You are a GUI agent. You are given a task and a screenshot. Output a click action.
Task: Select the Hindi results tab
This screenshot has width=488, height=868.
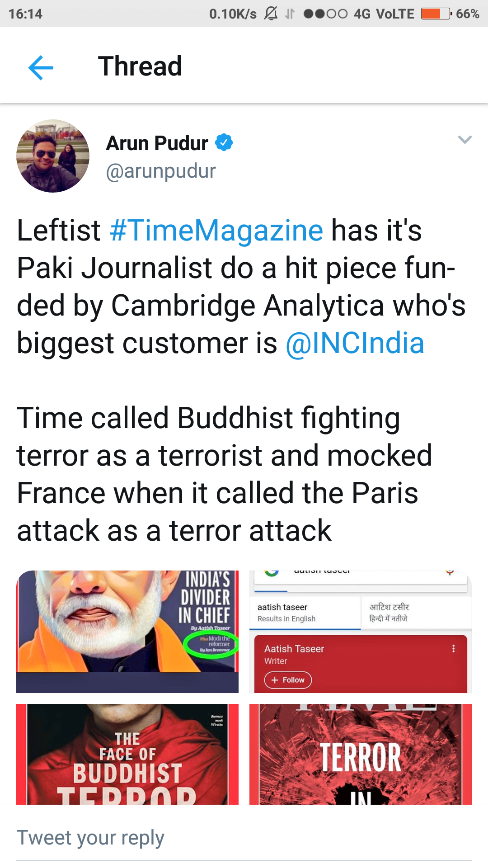[x=416, y=613]
